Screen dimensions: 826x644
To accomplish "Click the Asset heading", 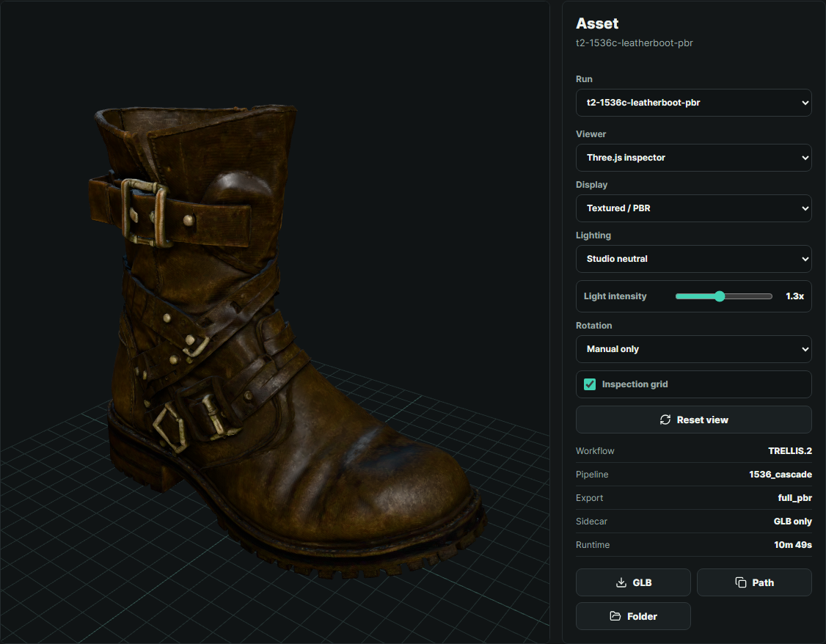I will click(597, 23).
